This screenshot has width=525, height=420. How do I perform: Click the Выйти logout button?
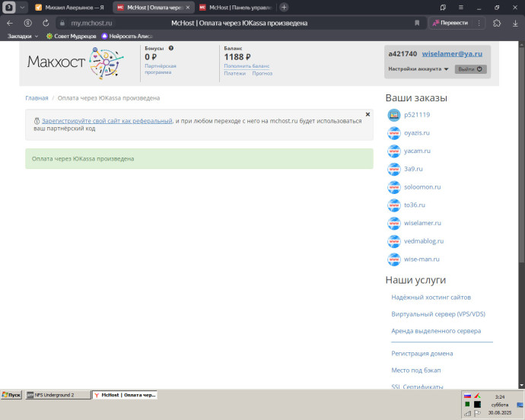tap(470, 69)
